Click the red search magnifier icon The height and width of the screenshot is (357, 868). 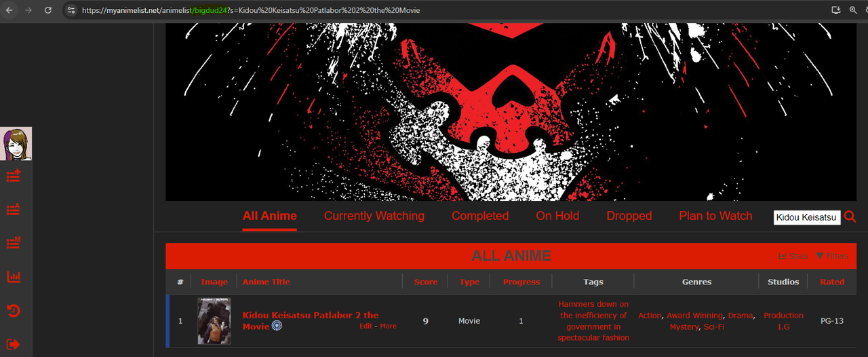click(850, 217)
